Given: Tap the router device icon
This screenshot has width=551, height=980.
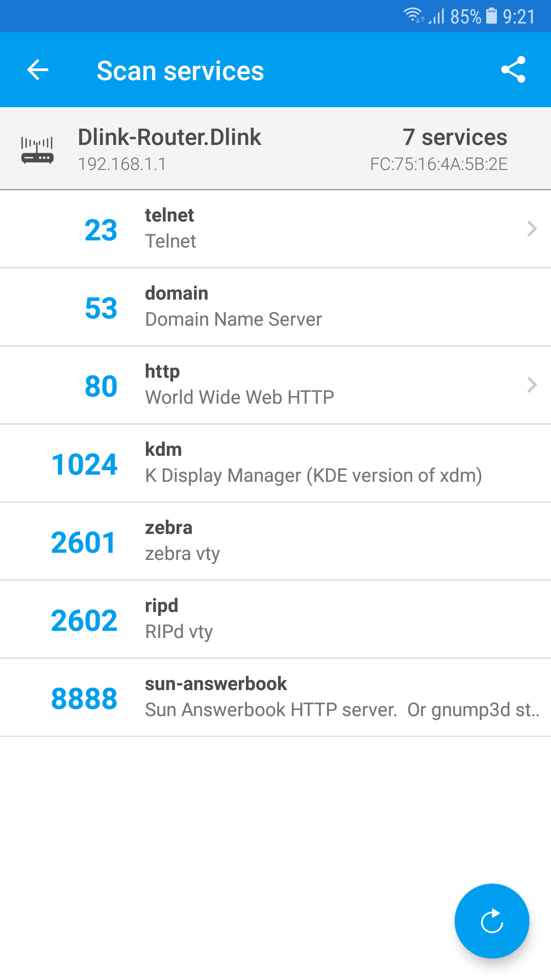Looking at the screenshot, I should tap(37, 150).
